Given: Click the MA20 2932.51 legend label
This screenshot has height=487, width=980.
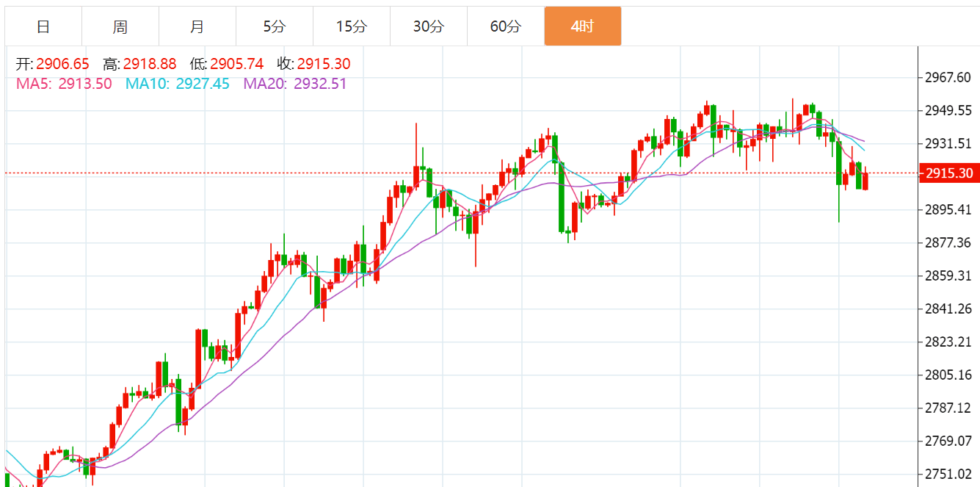Looking at the screenshot, I should [x=295, y=84].
